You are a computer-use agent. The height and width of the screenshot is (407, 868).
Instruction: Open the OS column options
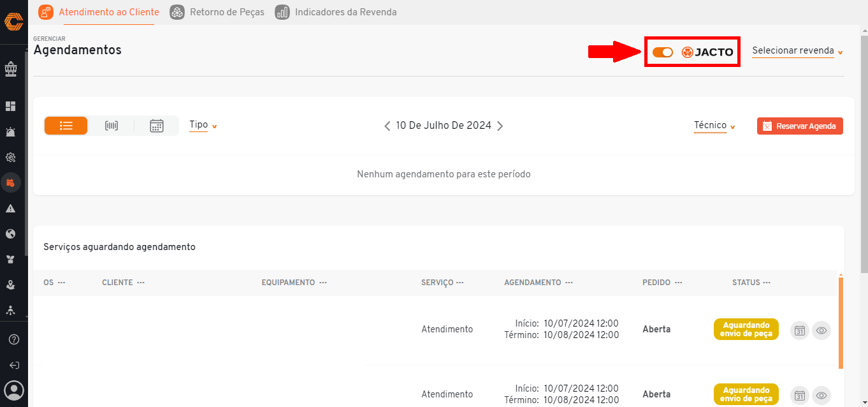(x=62, y=283)
